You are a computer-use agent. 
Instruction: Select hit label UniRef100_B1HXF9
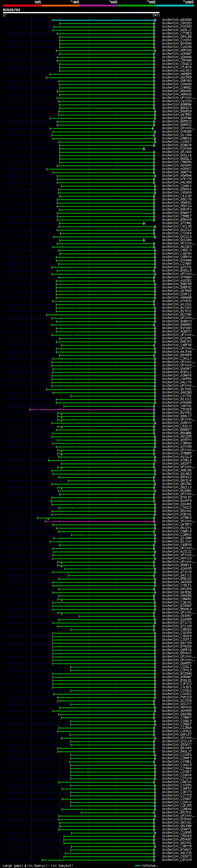coord(177,501)
